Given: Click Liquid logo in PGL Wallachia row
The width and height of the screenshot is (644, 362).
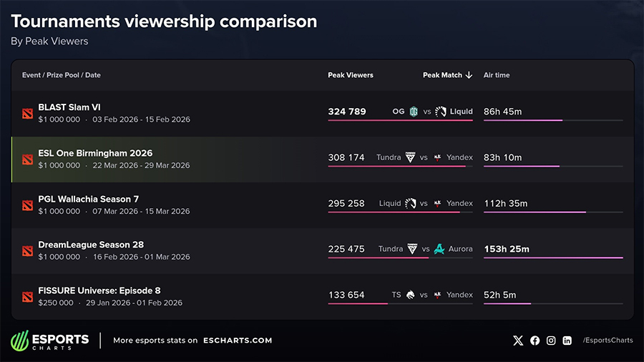Looking at the screenshot, I should point(411,203).
